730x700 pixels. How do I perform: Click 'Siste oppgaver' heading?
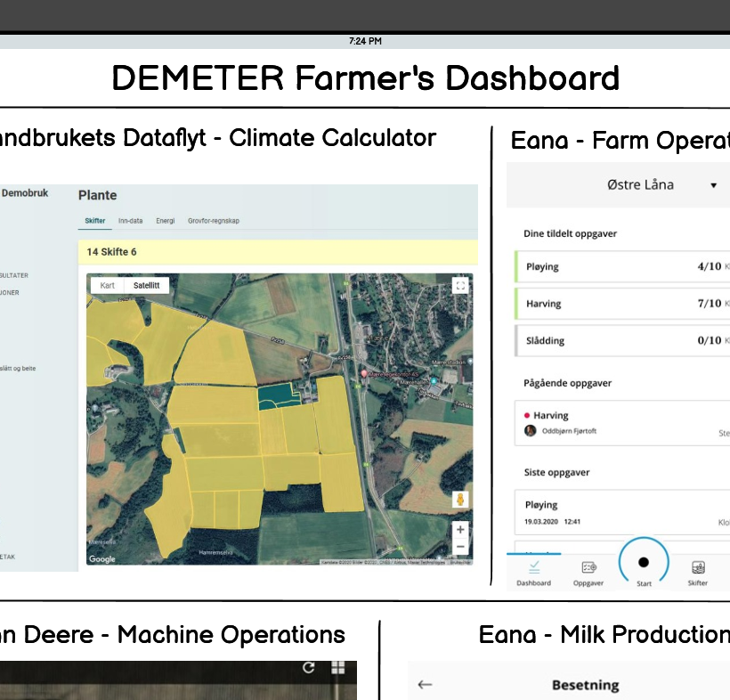pos(556,472)
